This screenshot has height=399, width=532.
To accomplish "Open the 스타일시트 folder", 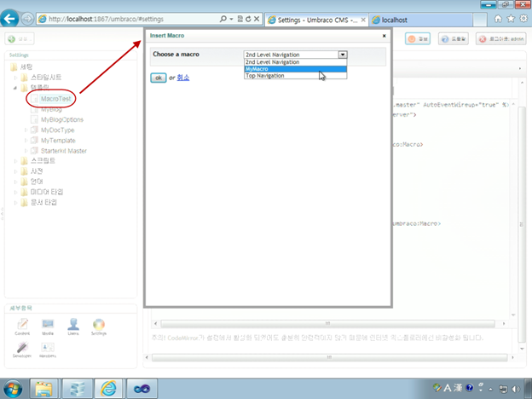I will coord(46,78).
